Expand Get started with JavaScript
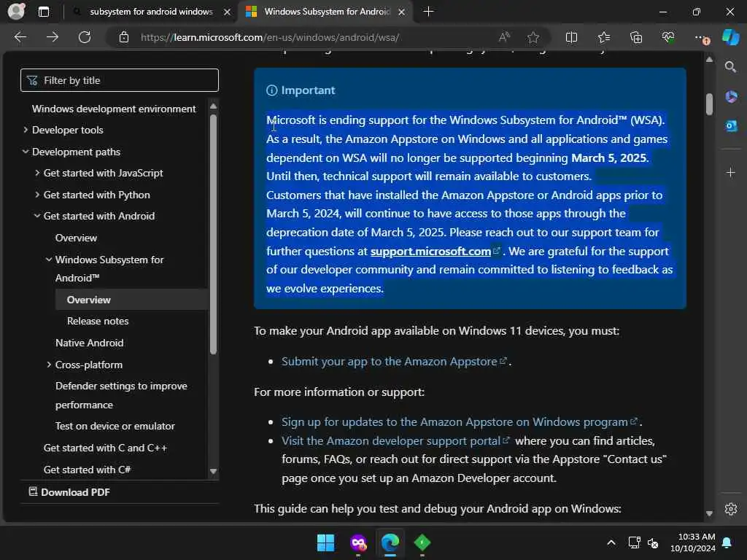Image resolution: width=747 pixels, height=560 pixels. click(x=37, y=173)
